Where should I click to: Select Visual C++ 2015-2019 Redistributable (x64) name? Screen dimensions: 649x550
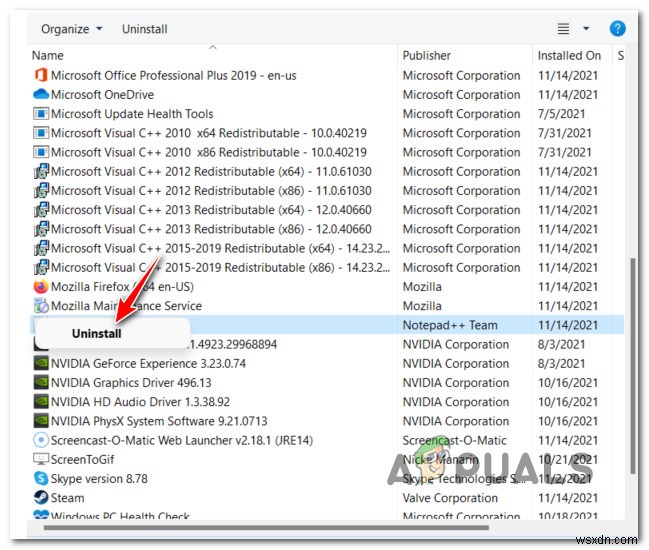[x=220, y=248]
